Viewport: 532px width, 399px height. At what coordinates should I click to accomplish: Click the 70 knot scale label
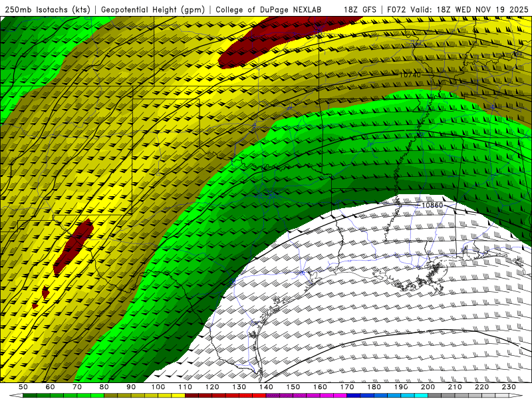coord(77,387)
